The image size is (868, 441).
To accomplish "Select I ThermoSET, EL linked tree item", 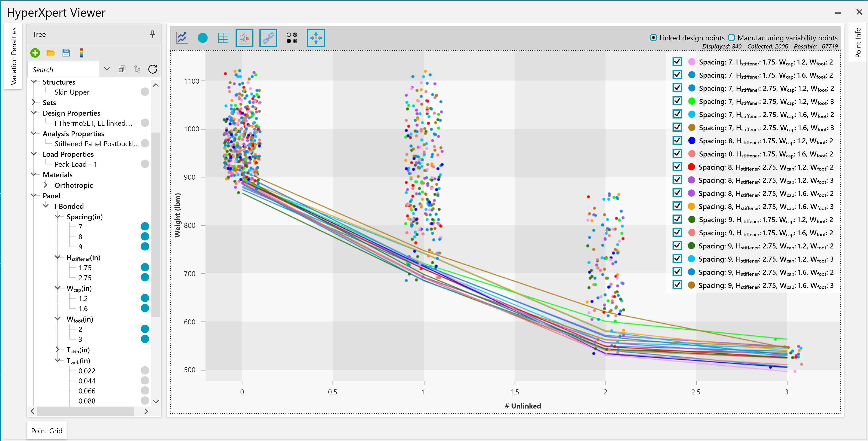I will point(93,123).
